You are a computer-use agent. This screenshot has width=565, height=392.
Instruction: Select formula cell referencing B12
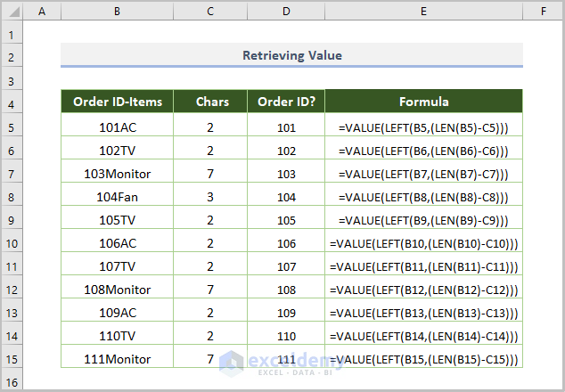coord(424,290)
